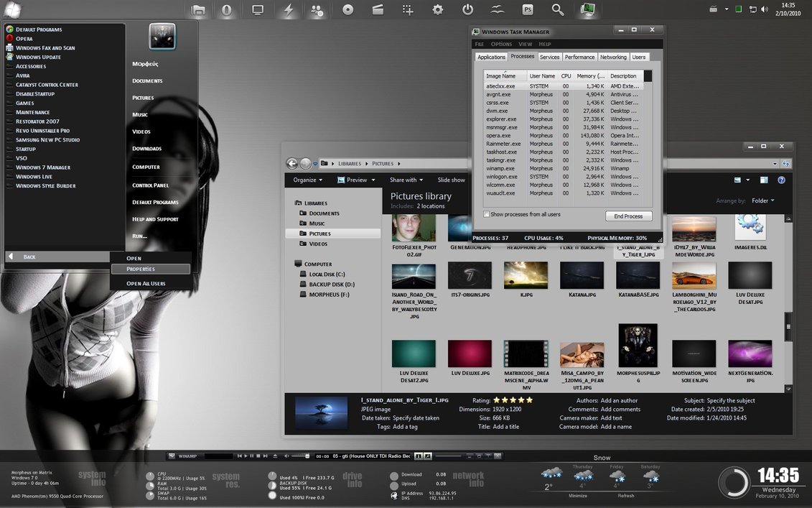Image resolution: width=812 pixels, height=508 pixels.
Task: Click the End Process button
Action: [x=628, y=216]
